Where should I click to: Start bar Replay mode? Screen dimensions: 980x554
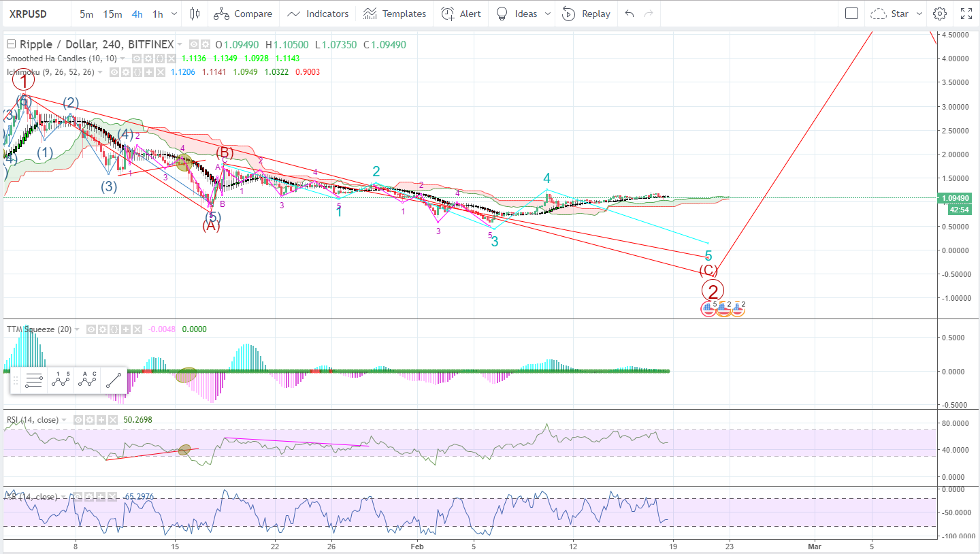[x=586, y=14]
